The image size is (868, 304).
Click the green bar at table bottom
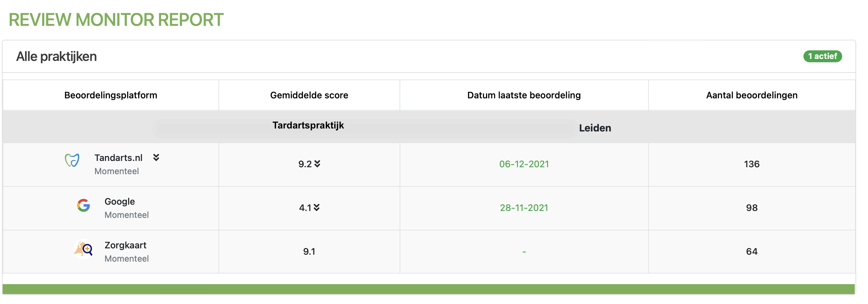pos(429,289)
